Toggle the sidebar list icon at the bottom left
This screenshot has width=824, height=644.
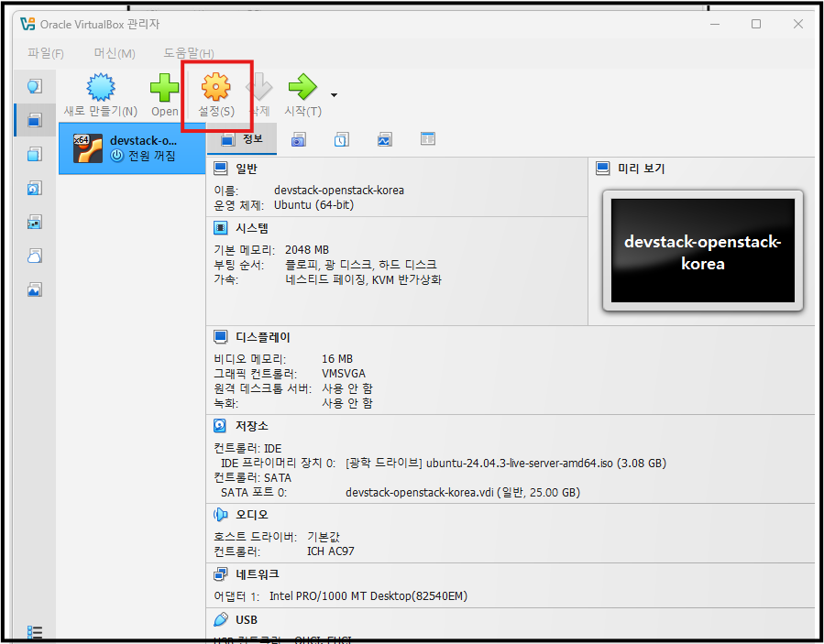[35, 632]
